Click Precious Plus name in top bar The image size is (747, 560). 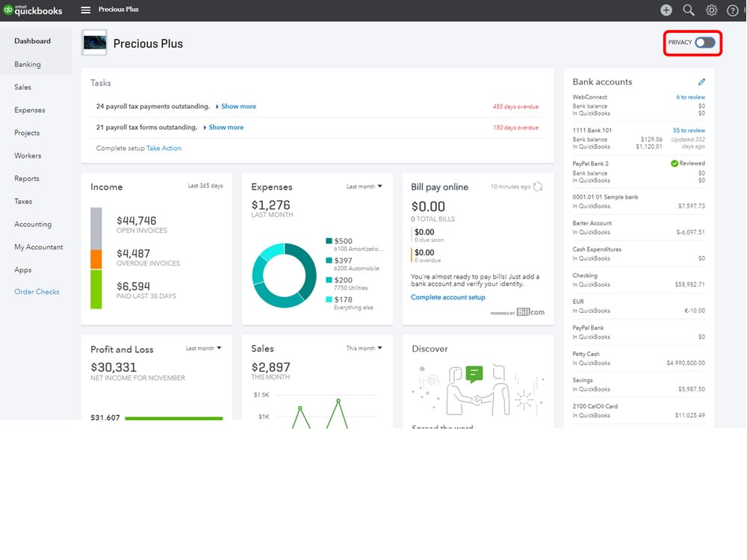coord(119,10)
